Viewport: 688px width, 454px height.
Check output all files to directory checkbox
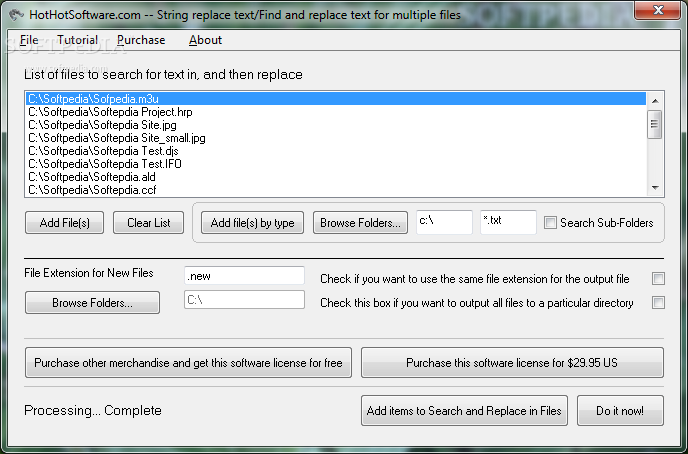coord(658,303)
